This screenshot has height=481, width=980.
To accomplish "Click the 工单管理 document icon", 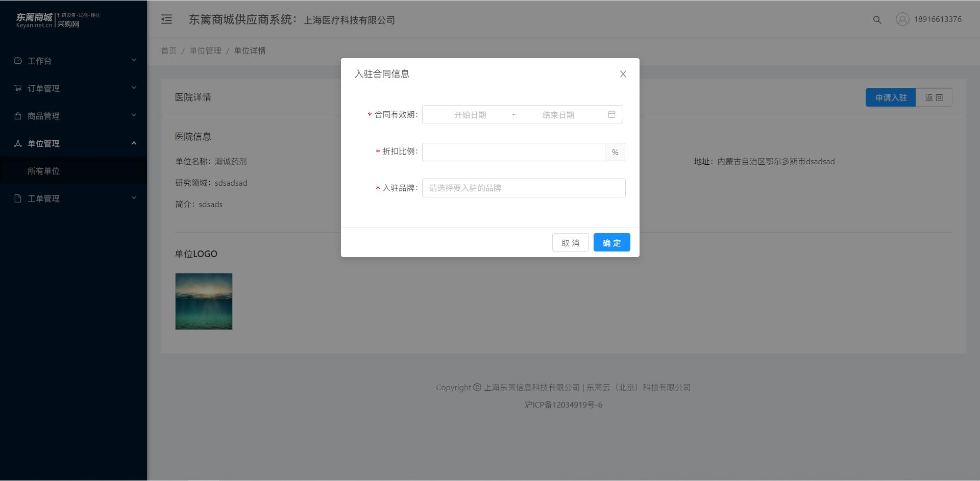I will point(18,198).
